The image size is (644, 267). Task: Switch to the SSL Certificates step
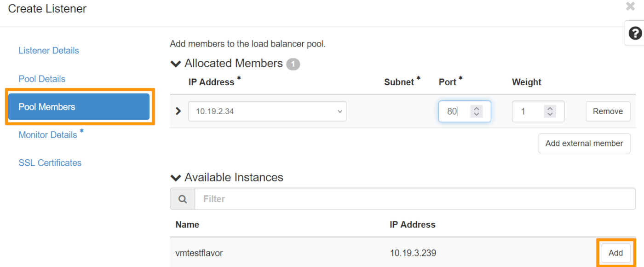[x=50, y=163]
